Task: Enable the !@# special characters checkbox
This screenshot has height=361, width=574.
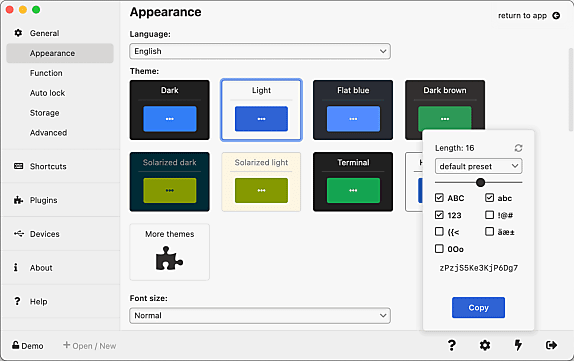Action: [489, 215]
